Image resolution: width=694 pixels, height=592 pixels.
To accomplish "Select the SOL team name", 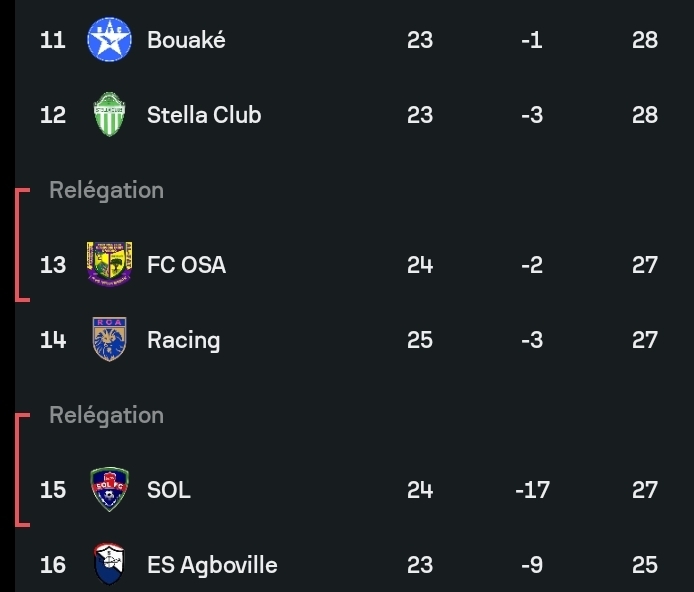I will (168, 490).
